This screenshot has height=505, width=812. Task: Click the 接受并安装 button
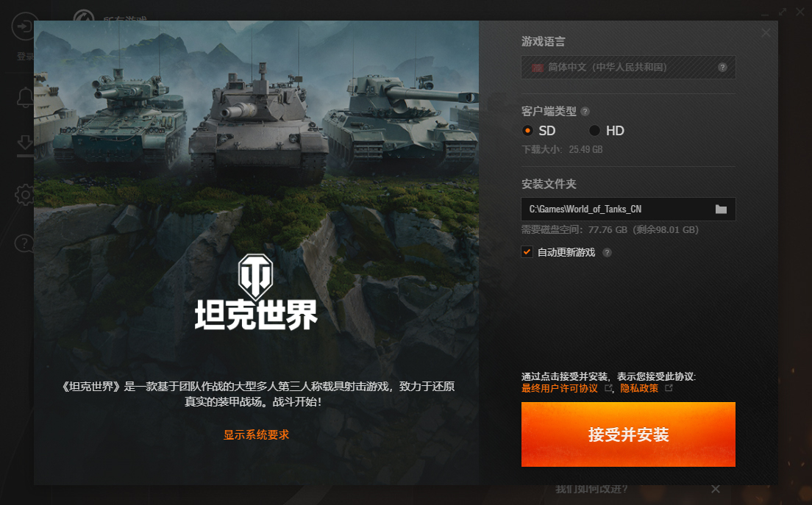coord(628,434)
